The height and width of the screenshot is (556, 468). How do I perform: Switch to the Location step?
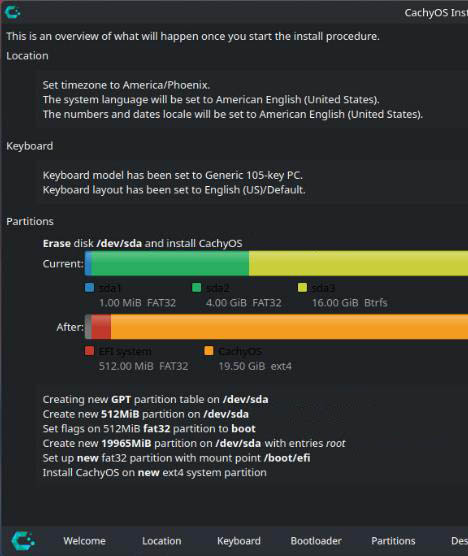(162, 541)
